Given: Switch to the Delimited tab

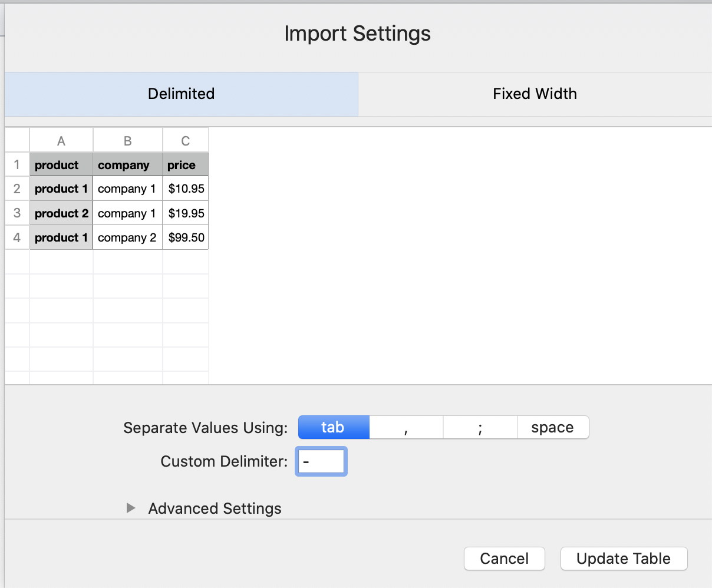Looking at the screenshot, I should [x=181, y=94].
